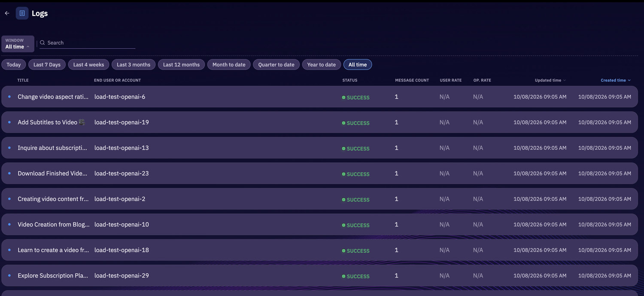Select the Today filter
Image resolution: width=644 pixels, height=296 pixels.
tap(14, 65)
